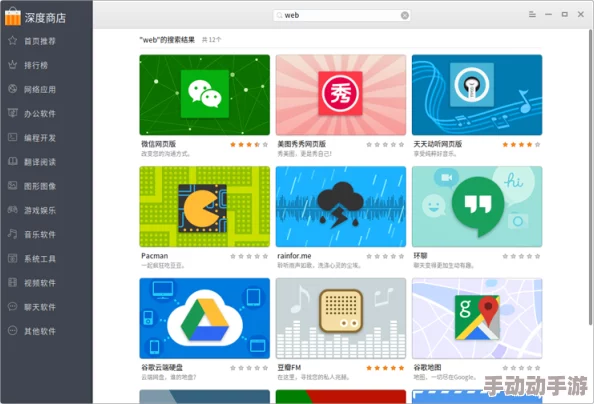Viewport: 594px width, 404px height.
Task: Click the Pacman app title
Action: (155, 256)
